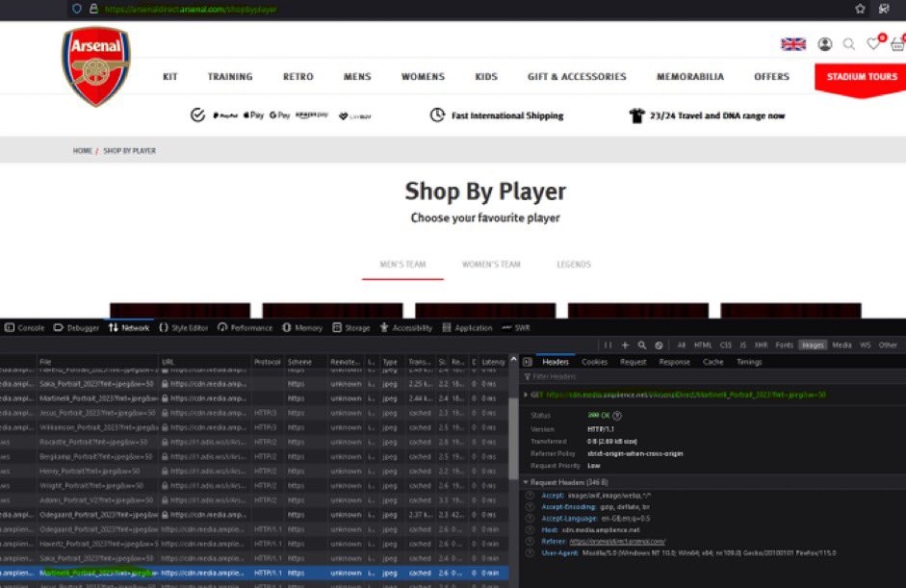Filter network requests by JS

[x=743, y=345]
